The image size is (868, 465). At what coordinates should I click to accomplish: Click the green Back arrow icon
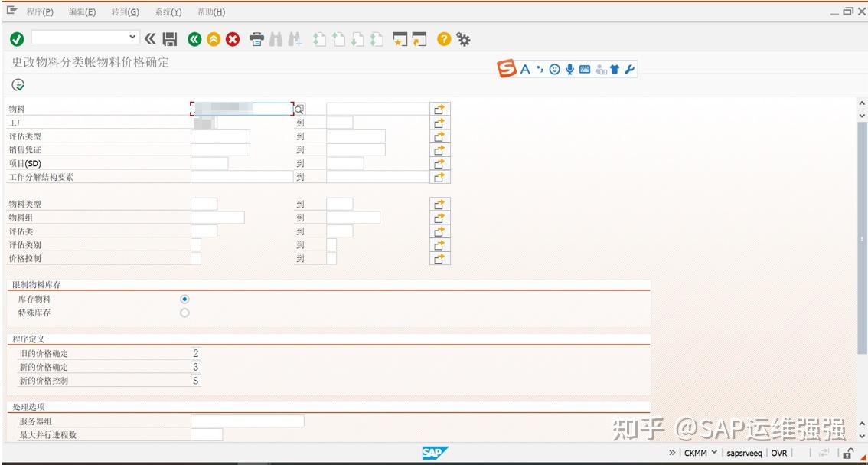click(x=195, y=40)
